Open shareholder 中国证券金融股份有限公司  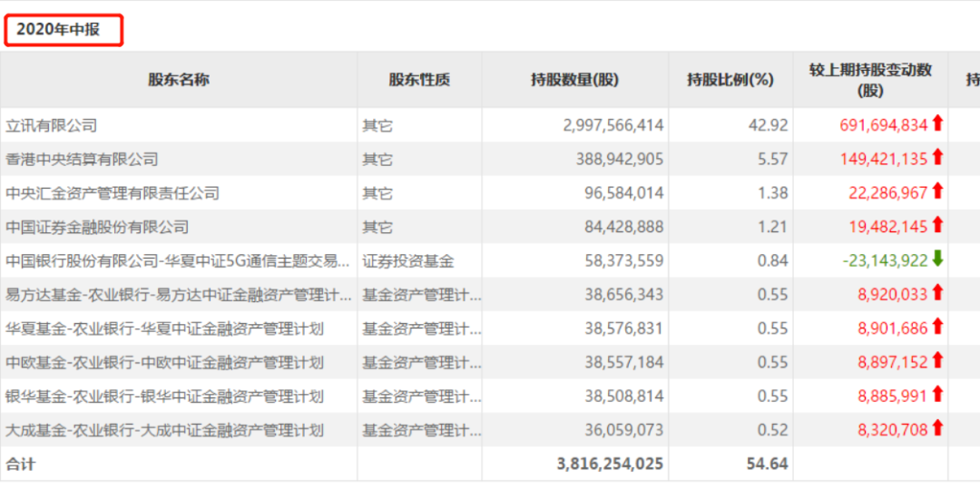click(97, 227)
